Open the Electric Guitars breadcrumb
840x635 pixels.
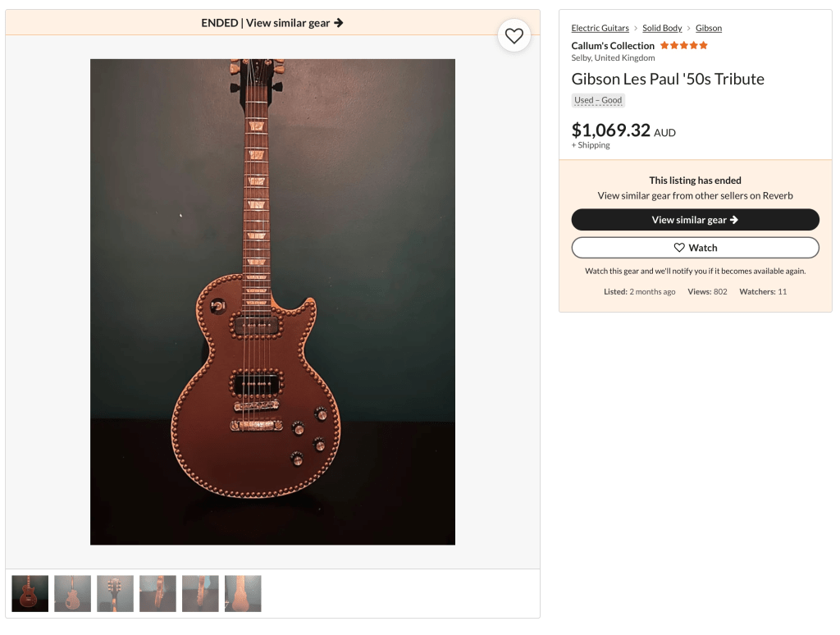(x=600, y=28)
